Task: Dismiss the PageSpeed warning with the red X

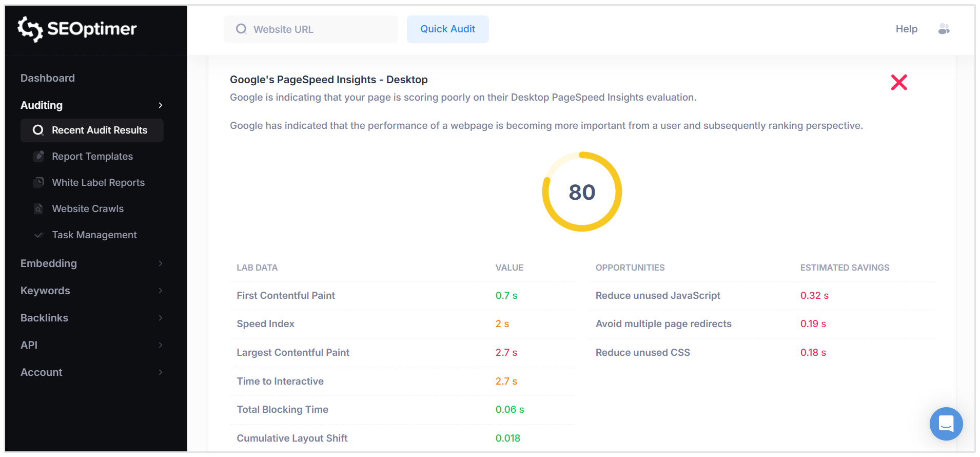Action: [x=899, y=82]
